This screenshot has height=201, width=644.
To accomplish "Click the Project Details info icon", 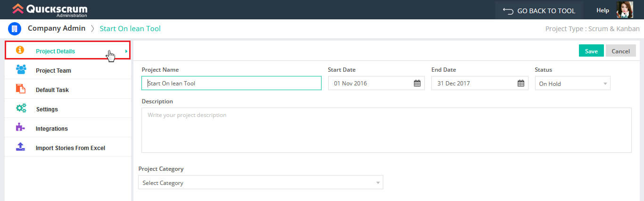I will [x=20, y=50].
